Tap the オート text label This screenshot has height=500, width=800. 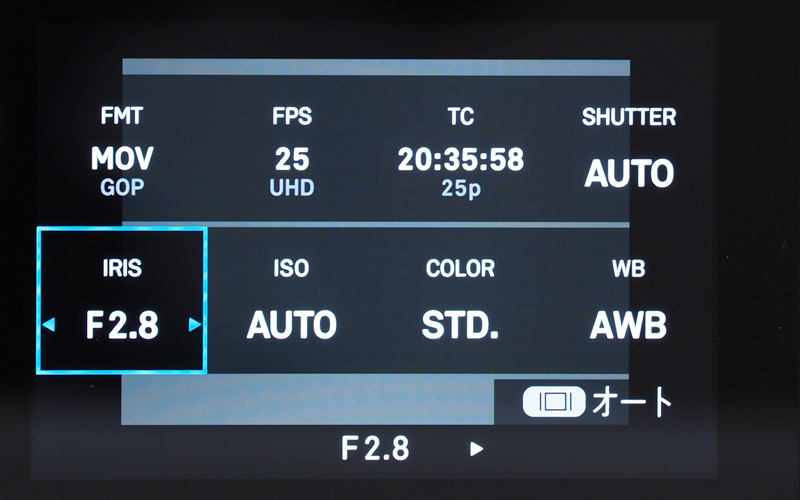tap(632, 402)
